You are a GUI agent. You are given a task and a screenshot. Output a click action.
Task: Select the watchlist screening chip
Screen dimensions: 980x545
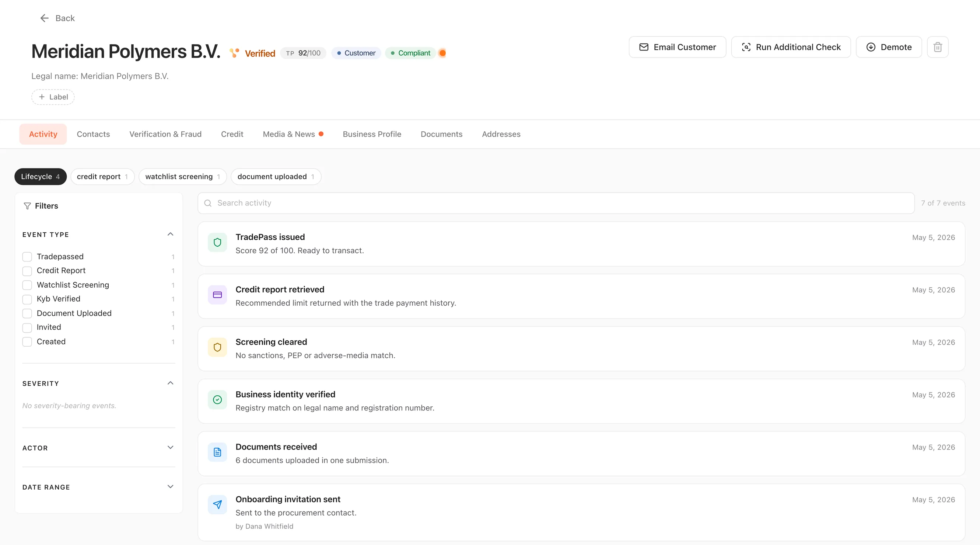pos(183,177)
